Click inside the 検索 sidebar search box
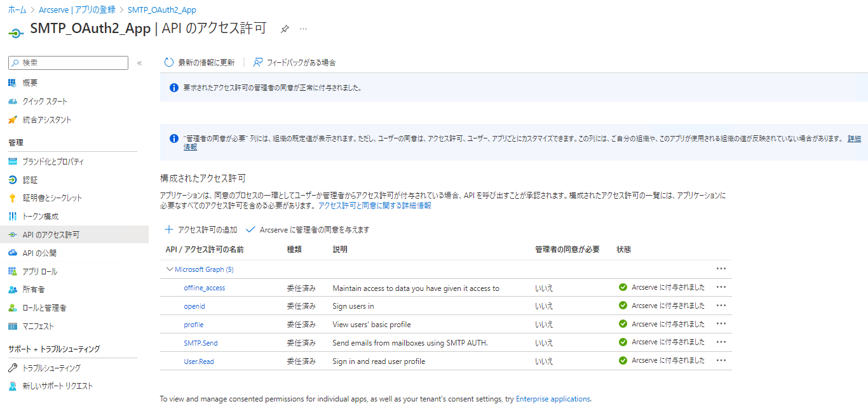This screenshot has width=868, height=411. coord(68,63)
